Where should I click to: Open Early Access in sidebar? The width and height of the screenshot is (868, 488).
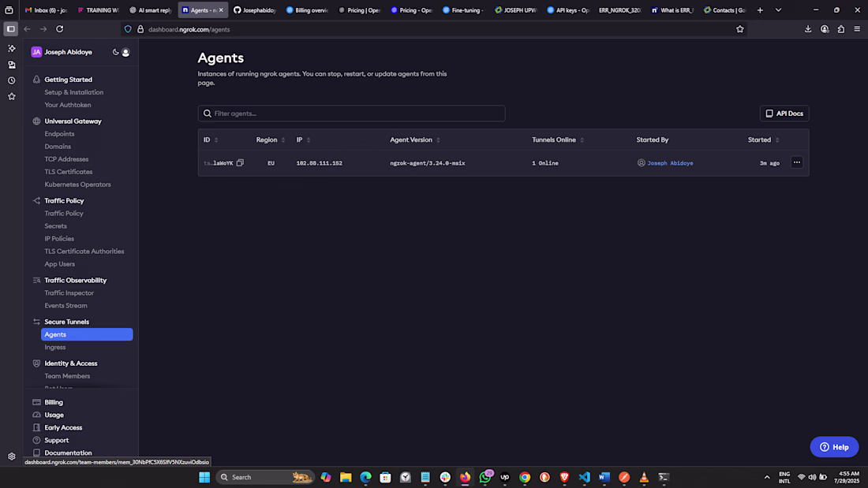pyautogui.click(x=63, y=428)
